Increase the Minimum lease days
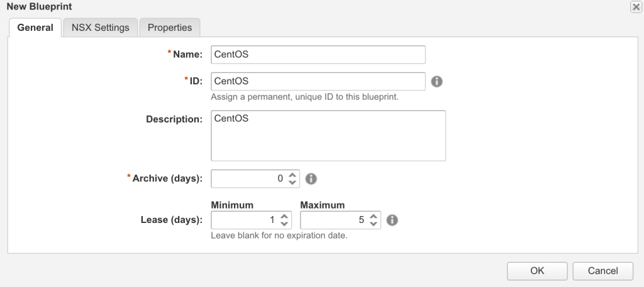Image resolution: width=644 pixels, height=287 pixels. 284,217
